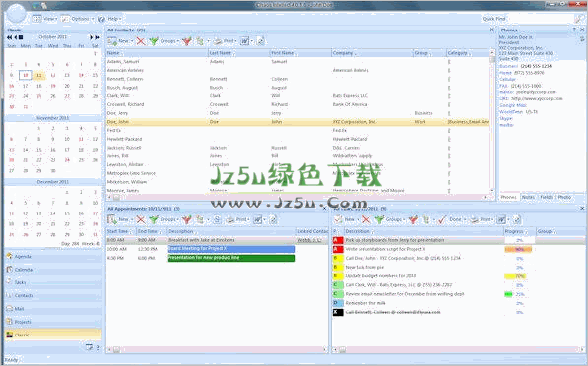Click the sort icon in Contacts toolbar

pos(199,41)
